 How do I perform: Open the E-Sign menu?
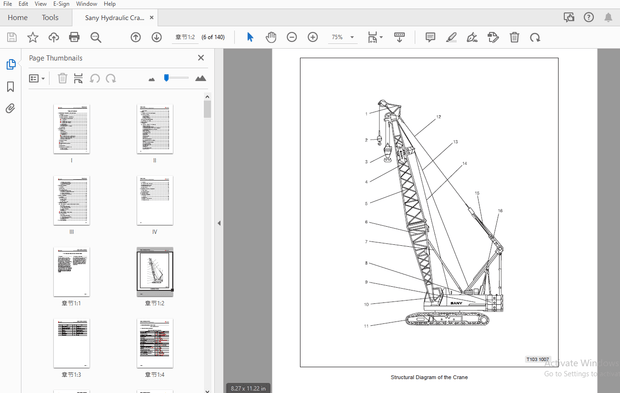61,4
